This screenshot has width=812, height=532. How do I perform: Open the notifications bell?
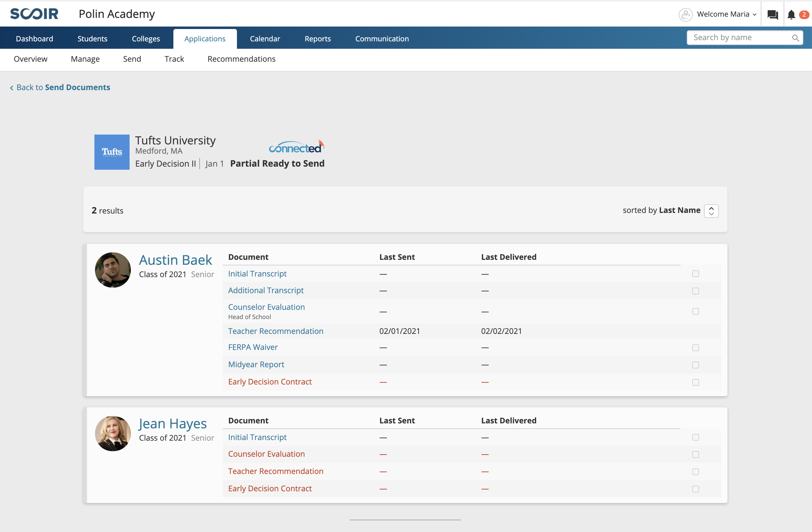pos(791,14)
